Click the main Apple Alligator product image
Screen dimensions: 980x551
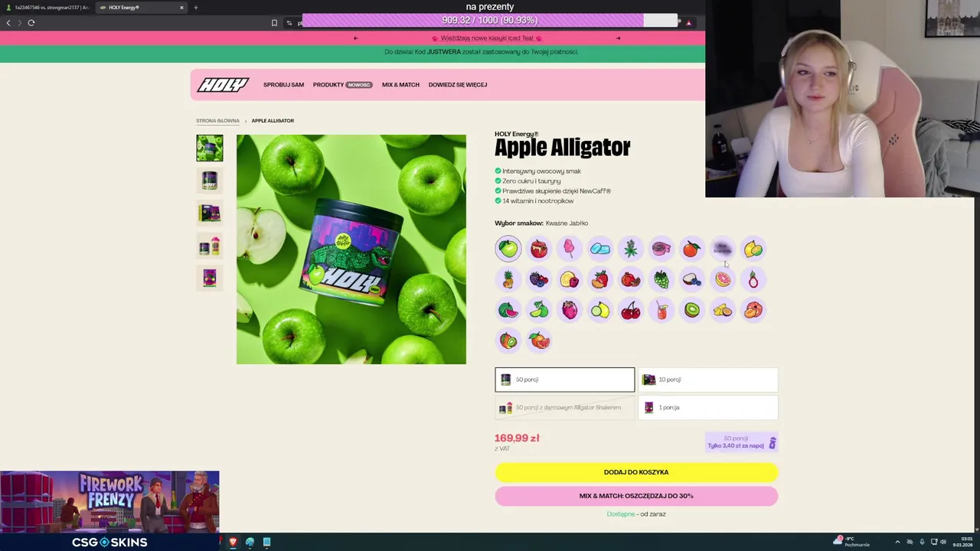(x=351, y=249)
